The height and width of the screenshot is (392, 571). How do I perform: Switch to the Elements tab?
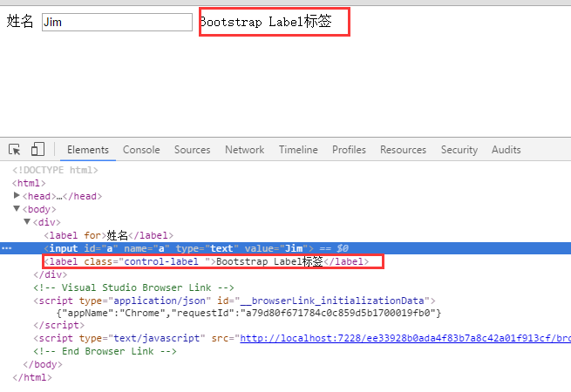pyautogui.click(x=88, y=150)
